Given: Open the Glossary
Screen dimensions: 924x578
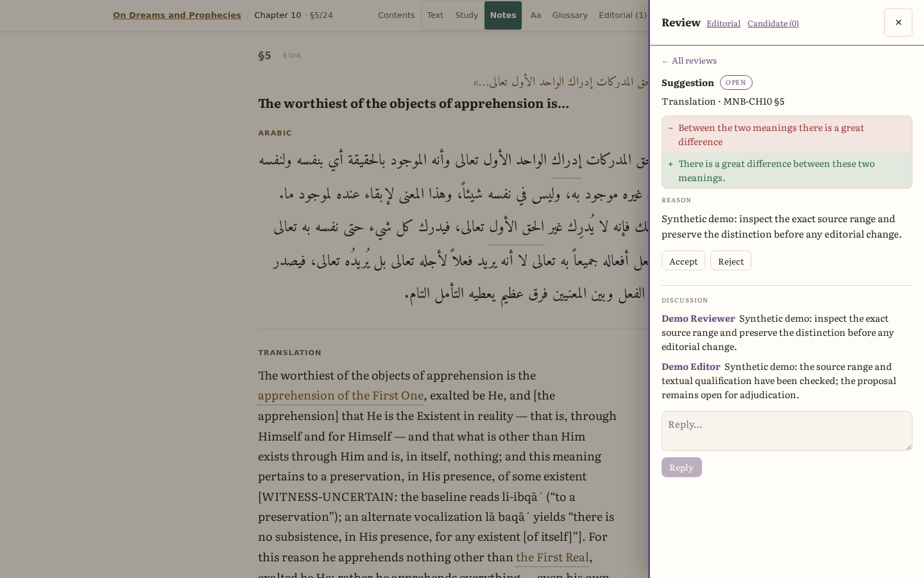Looking at the screenshot, I should (x=570, y=15).
